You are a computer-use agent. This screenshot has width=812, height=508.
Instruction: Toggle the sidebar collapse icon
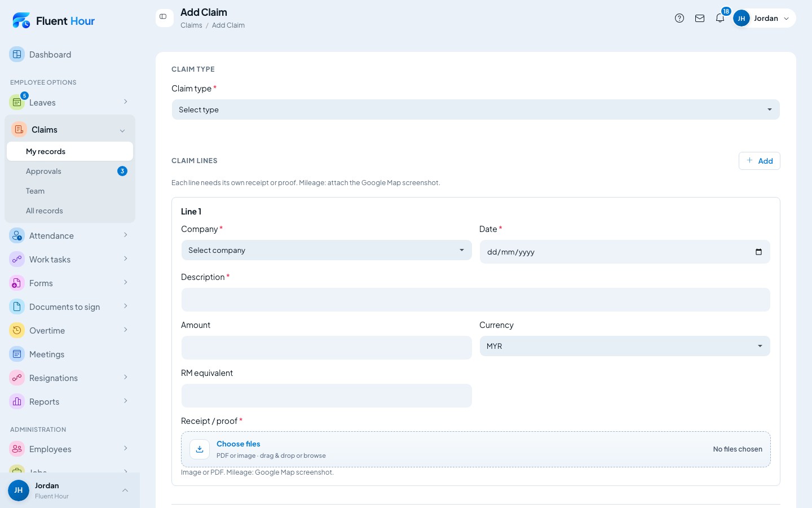[164, 17]
